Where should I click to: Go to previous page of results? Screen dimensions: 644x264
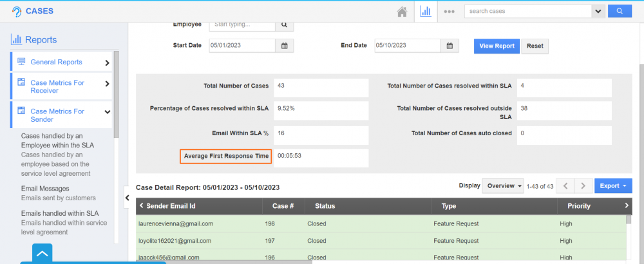pyautogui.click(x=565, y=186)
